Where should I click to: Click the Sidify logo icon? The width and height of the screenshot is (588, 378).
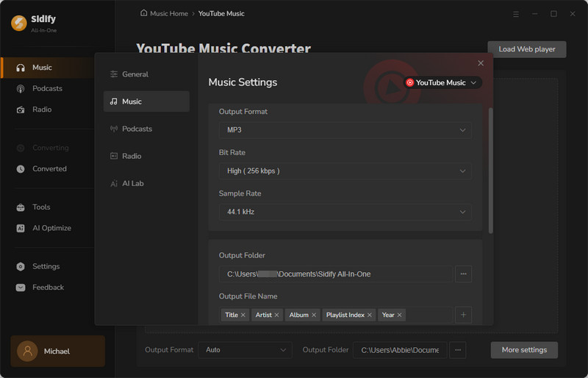coord(19,23)
